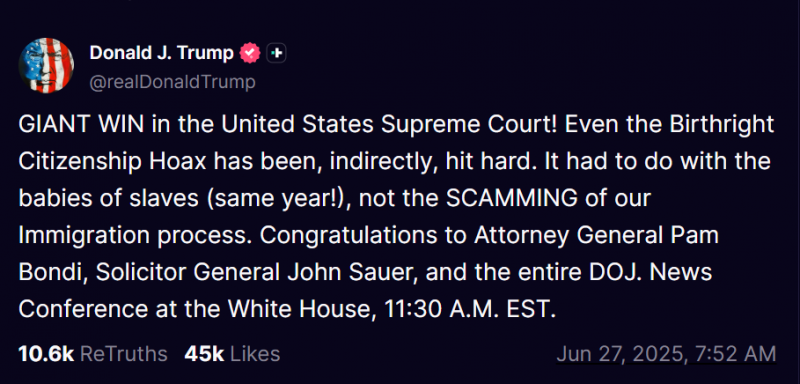
Task: Open the Jun 27, 2025 timestamp link
Action: [666, 354]
